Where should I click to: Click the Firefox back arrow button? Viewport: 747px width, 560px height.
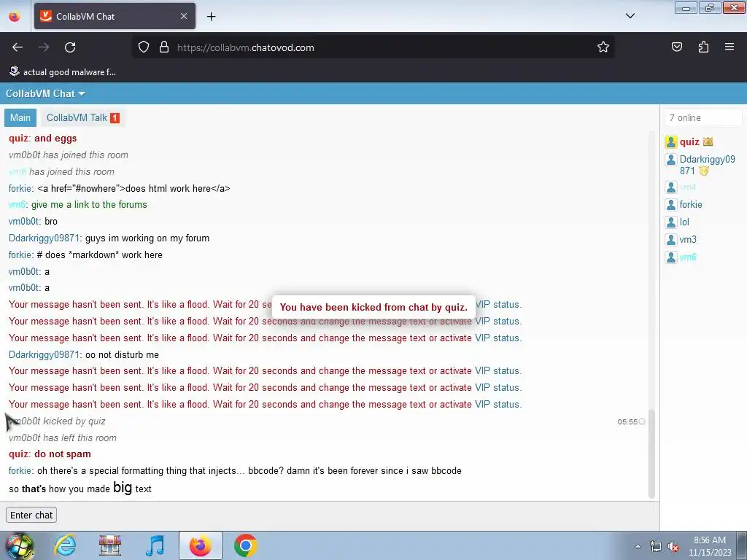18,47
